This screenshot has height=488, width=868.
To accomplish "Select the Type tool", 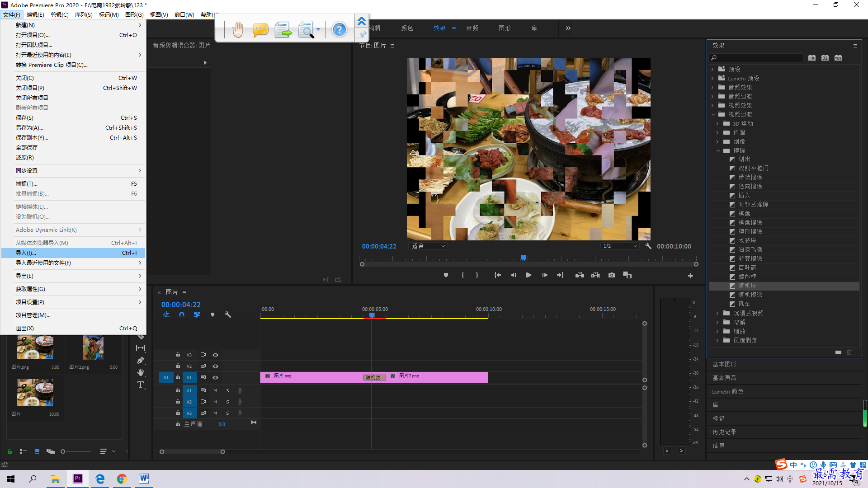I will 141,385.
